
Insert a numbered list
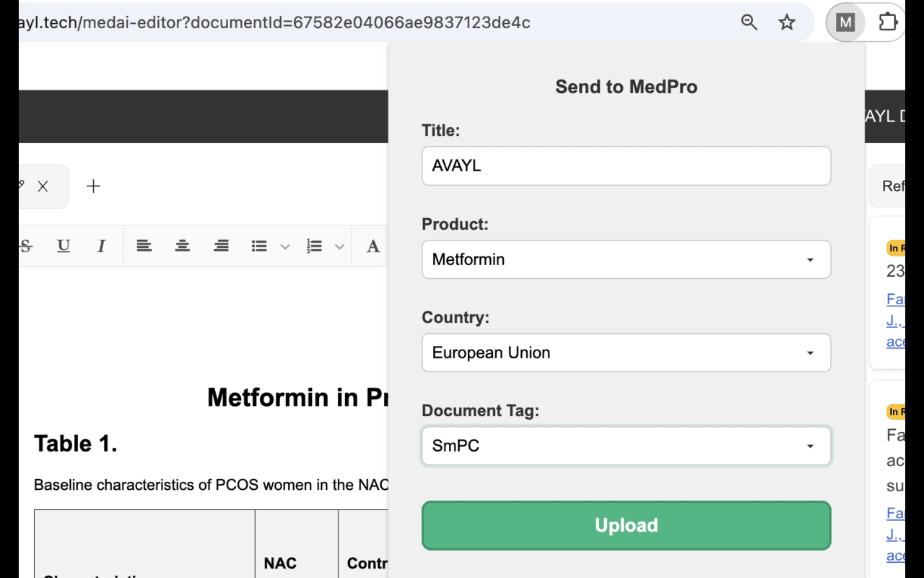[x=314, y=246]
